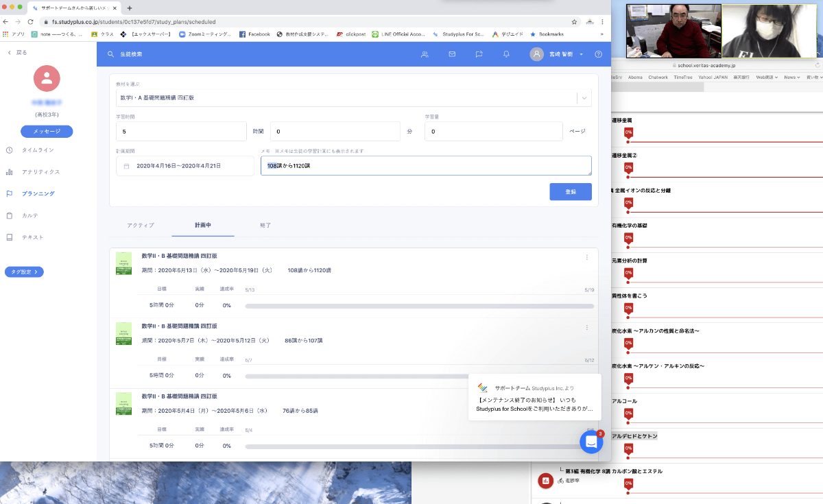Open the help question mark icon

point(598,54)
